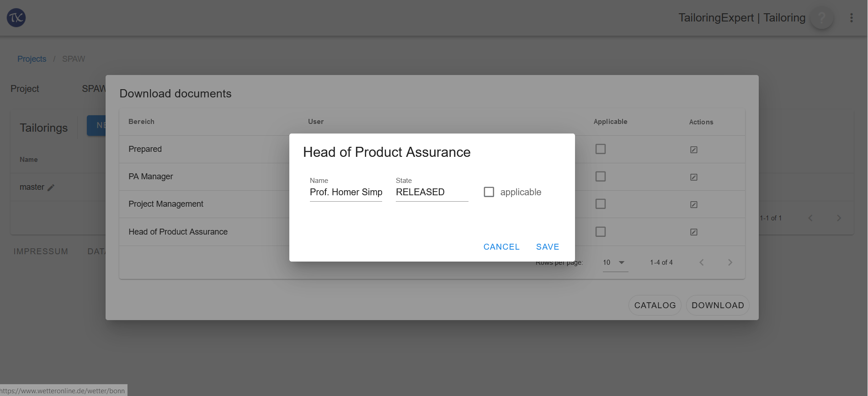The width and height of the screenshot is (868, 396).
Task: Click the TailoringExpert logo icon
Action: pos(16,18)
